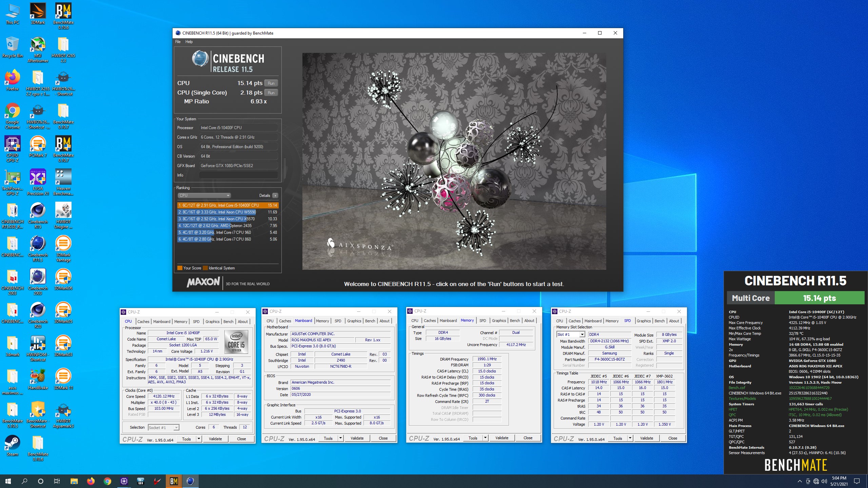Image resolution: width=868 pixels, height=488 pixels.
Task: Select the Cinebench R15 desktop icon
Action: coord(38,216)
